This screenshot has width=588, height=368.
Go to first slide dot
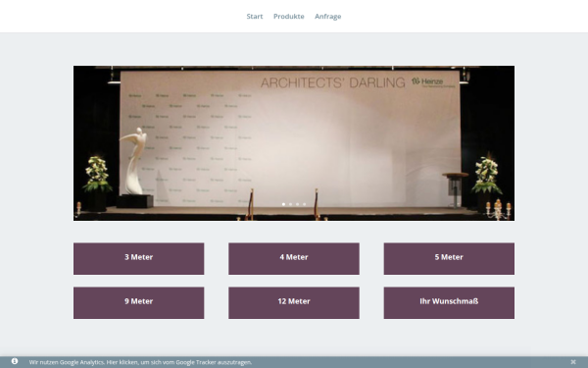[283, 204]
